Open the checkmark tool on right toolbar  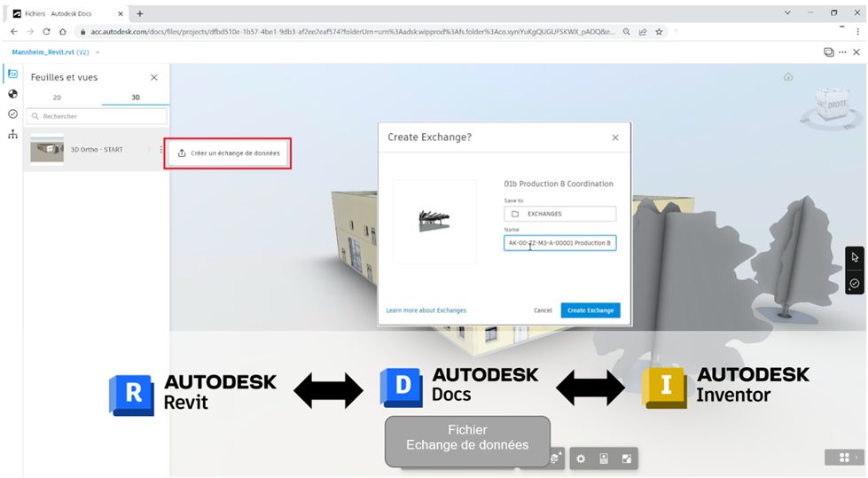coord(855,284)
